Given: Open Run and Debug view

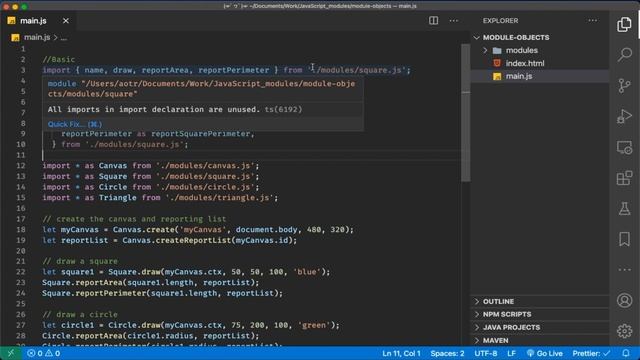Looking at the screenshot, I should coord(624,116).
